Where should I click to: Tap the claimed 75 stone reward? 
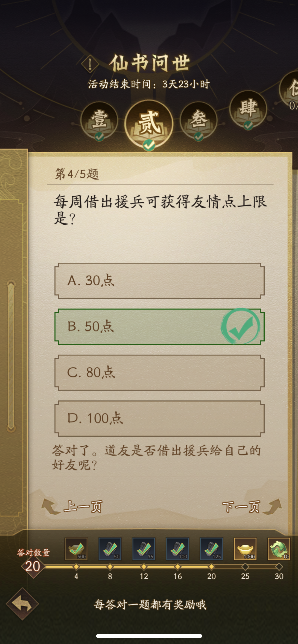coord(144,549)
